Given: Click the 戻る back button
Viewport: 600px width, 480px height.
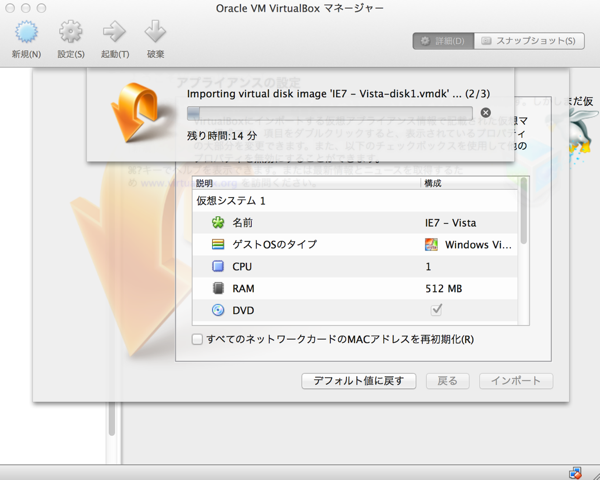Looking at the screenshot, I should click(x=447, y=381).
